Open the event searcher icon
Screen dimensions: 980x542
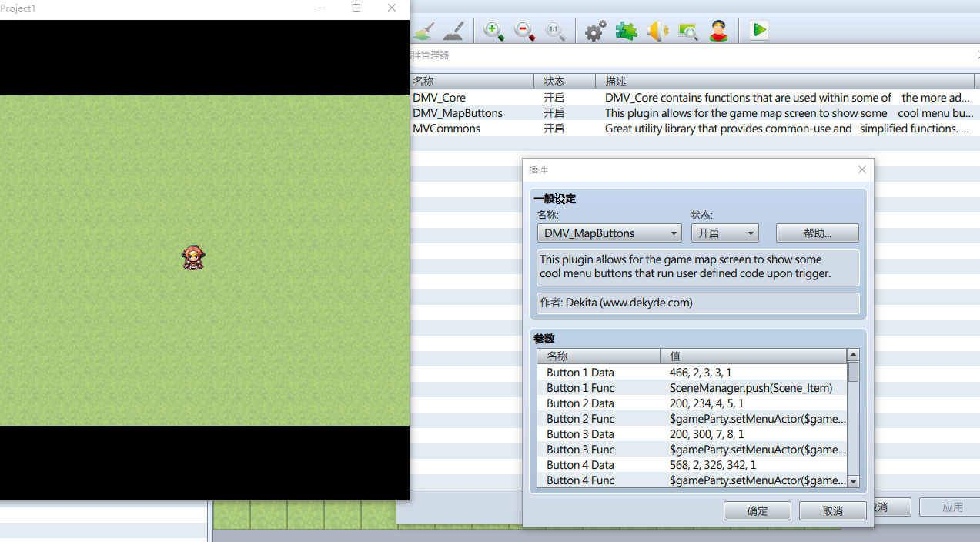coord(688,31)
